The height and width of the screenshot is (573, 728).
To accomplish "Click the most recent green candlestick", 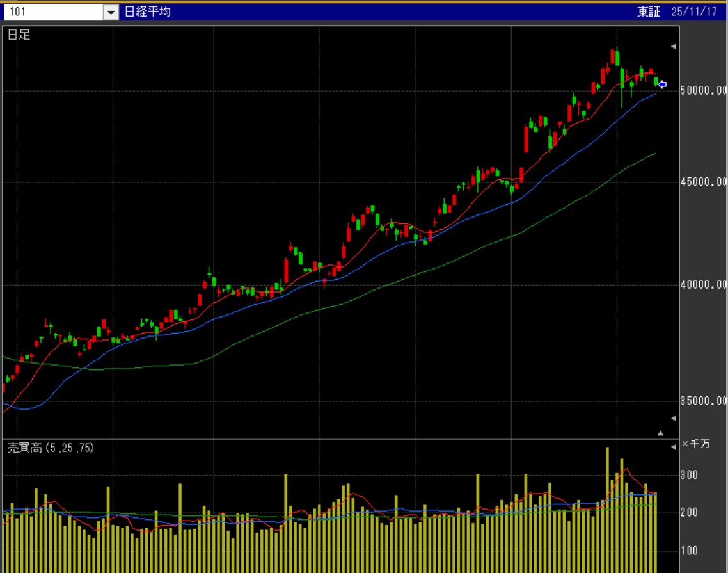I will click(x=656, y=81).
